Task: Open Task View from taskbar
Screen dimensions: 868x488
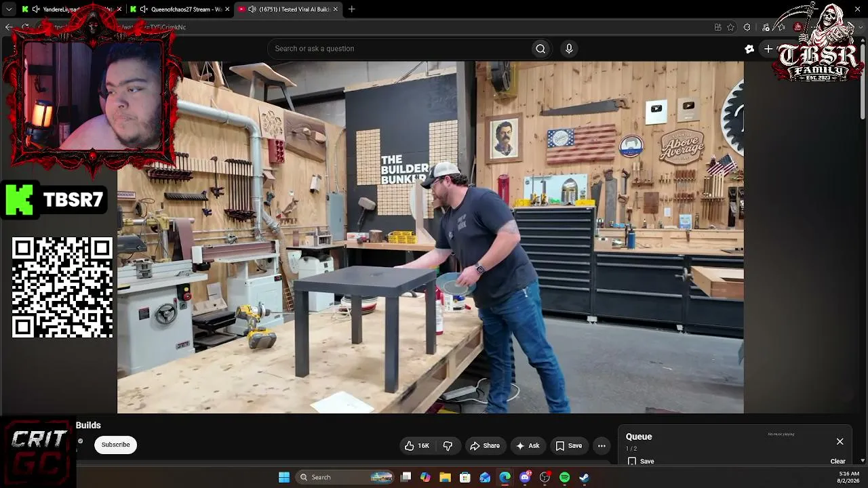Action: 406,477
